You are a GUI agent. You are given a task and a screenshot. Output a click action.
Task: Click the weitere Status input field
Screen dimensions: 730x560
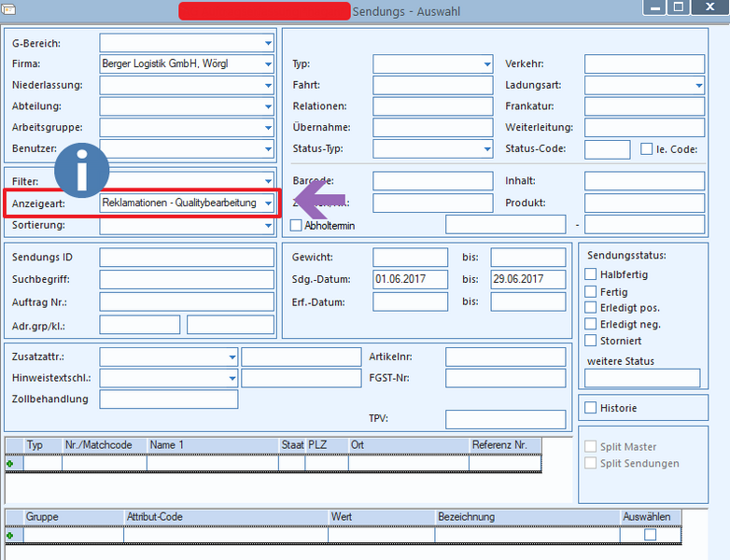point(642,378)
